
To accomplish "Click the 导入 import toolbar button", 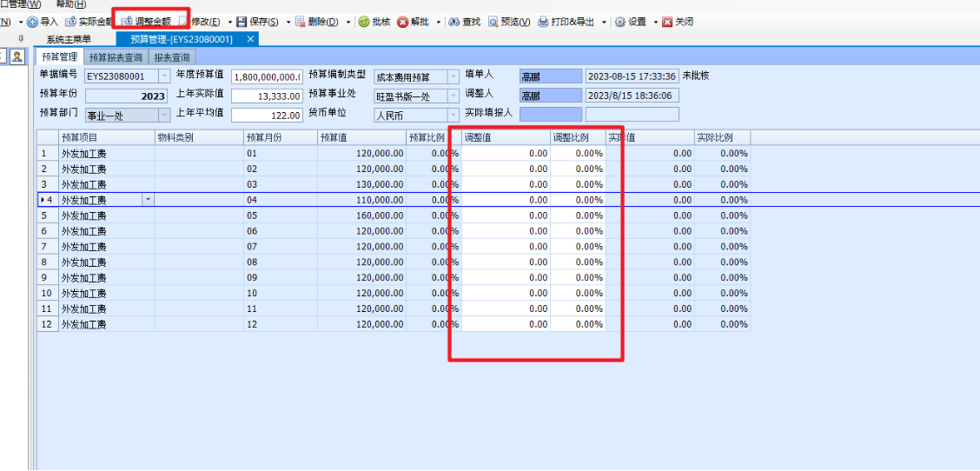I will (x=43, y=22).
